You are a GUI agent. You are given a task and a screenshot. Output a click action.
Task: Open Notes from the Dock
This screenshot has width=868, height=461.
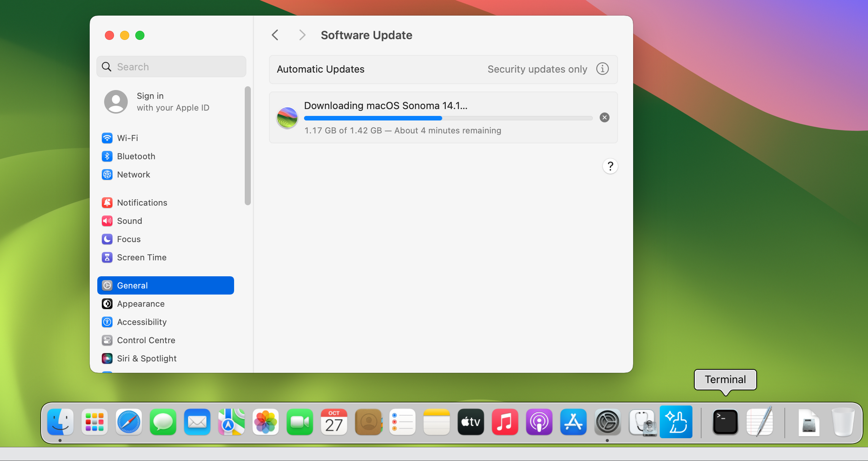click(437, 422)
